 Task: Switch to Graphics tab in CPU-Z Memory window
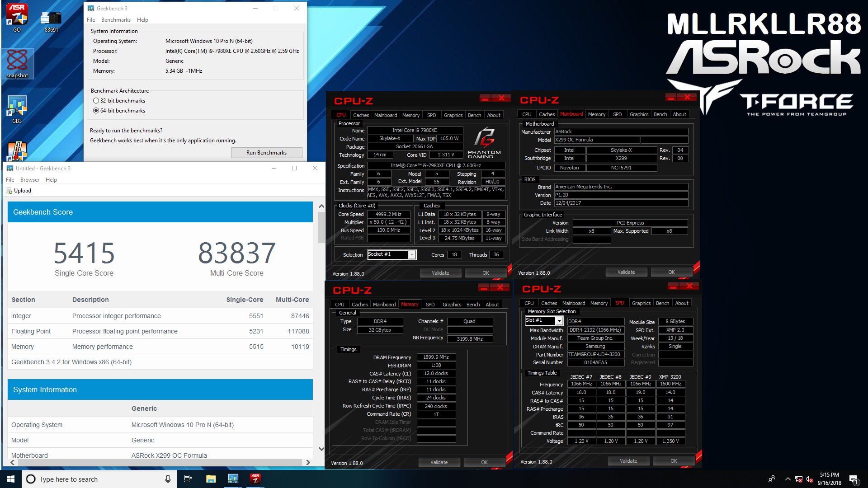click(452, 305)
